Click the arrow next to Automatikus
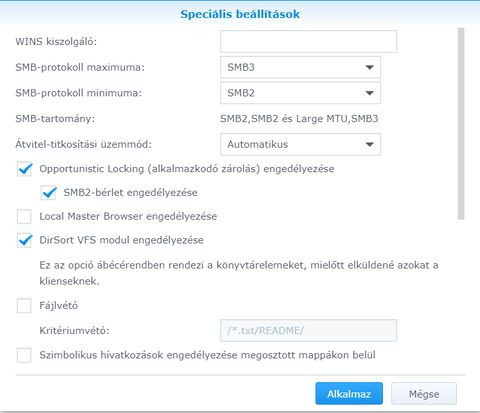 point(369,144)
